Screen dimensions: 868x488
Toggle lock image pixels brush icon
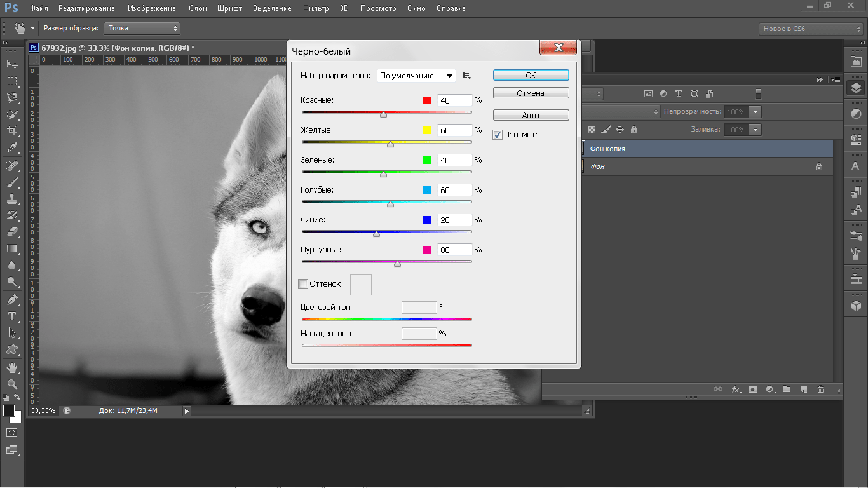coord(606,130)
